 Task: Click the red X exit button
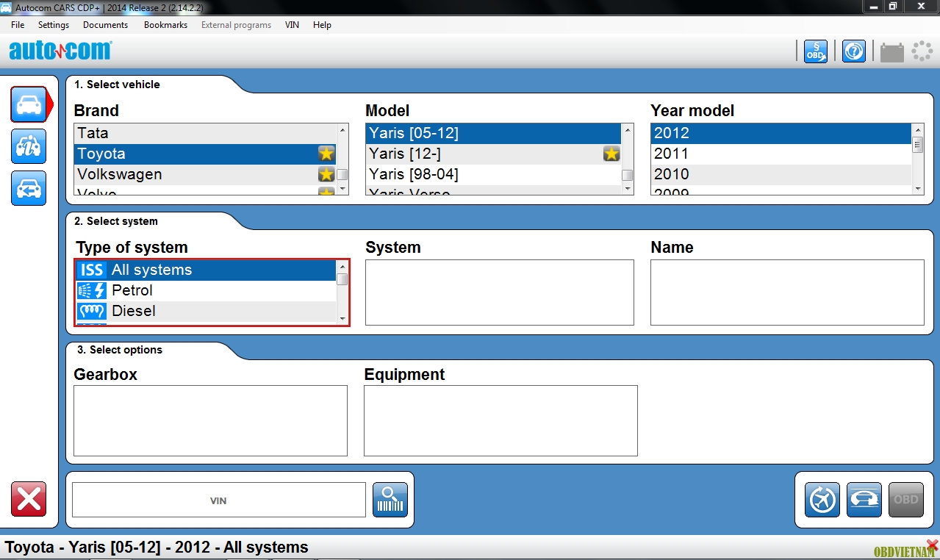click(29, 500)
